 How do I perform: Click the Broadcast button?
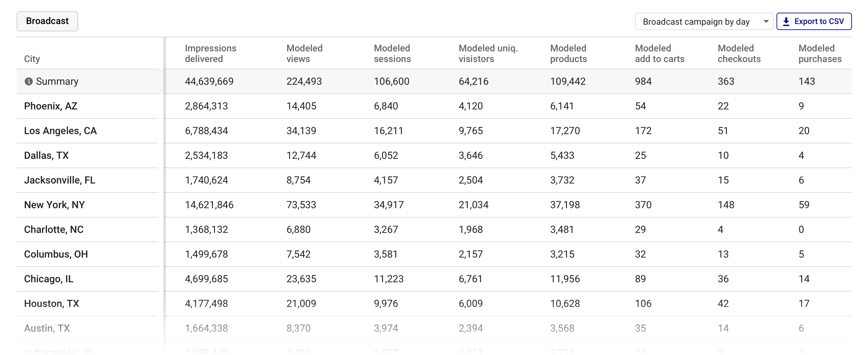point(47,21)
